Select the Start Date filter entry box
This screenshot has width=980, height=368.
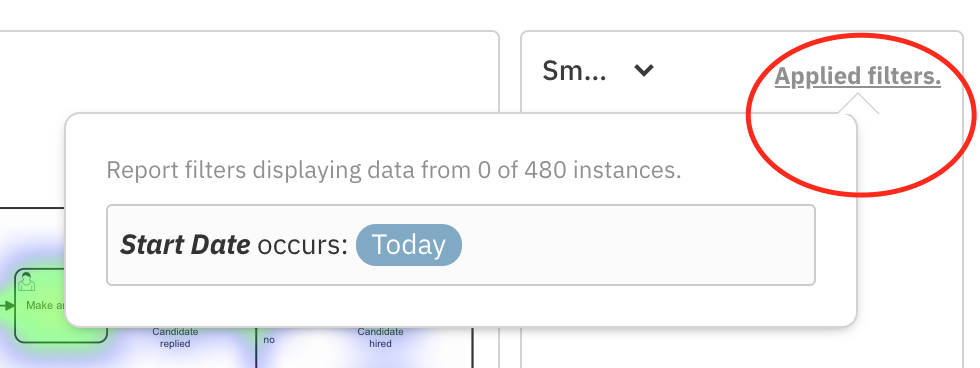point(461,245)
